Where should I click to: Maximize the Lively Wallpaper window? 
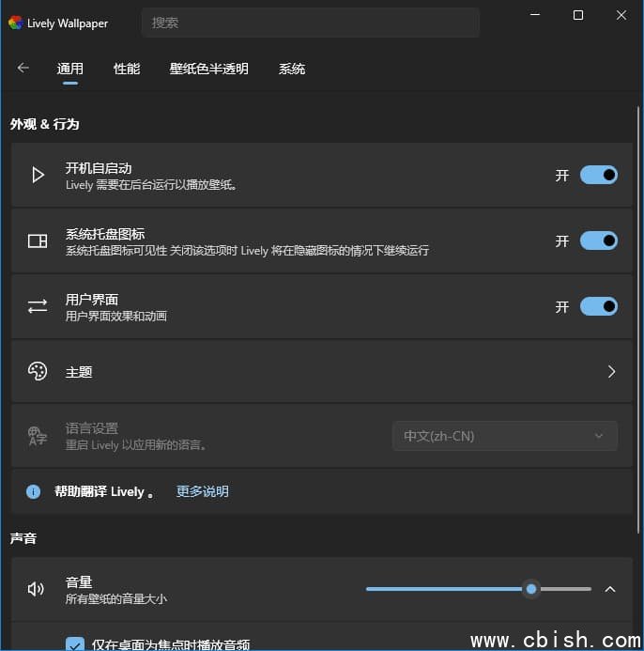coord(578,15)
